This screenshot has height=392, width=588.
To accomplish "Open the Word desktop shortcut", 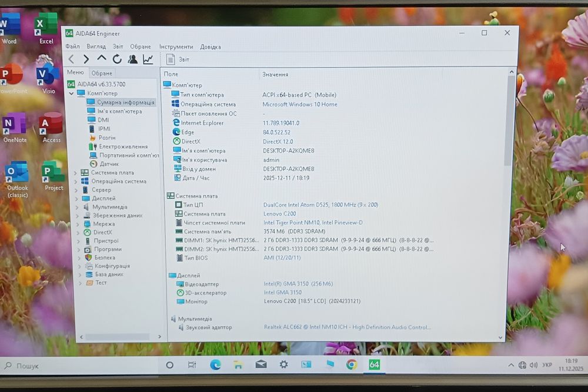I will point(9,28).
